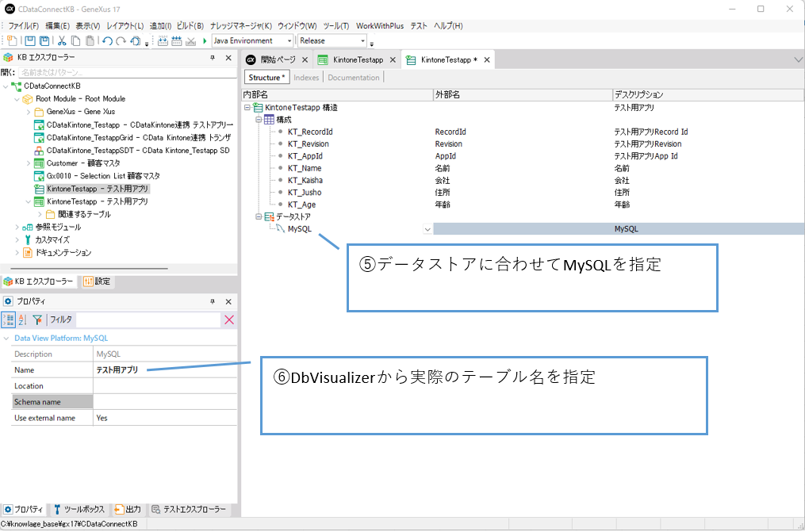Open the ナレッジマネージャ(K) menu
The width and height of the screenshot is (805, 532).
point(241,25)
